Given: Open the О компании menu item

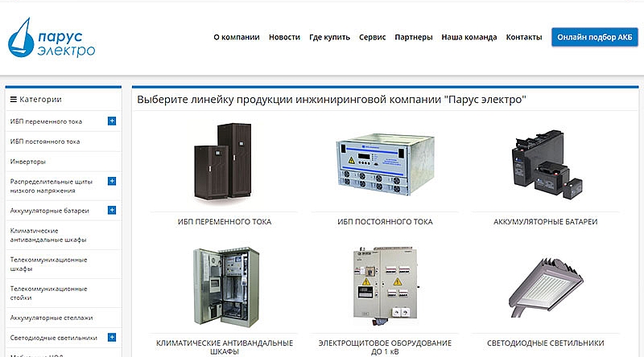Looking at the screenshot, I should pyautogui.click(x=236, y=38).
